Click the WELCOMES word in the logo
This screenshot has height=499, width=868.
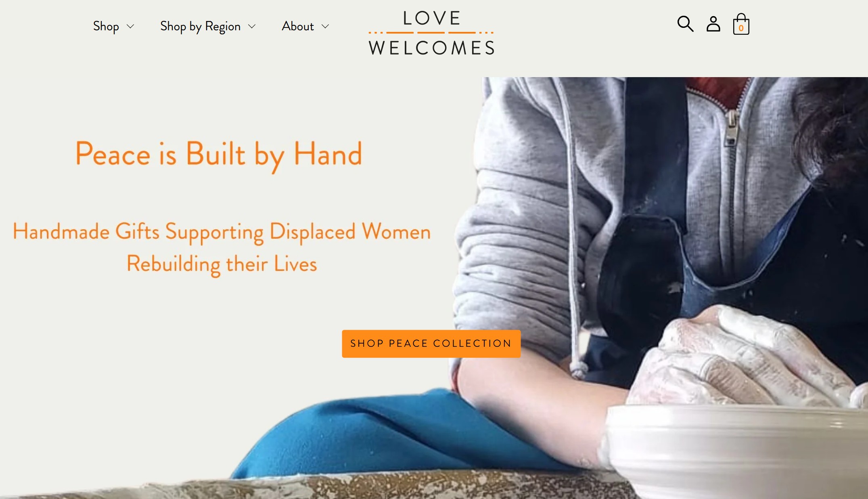(x=431, y=48)
